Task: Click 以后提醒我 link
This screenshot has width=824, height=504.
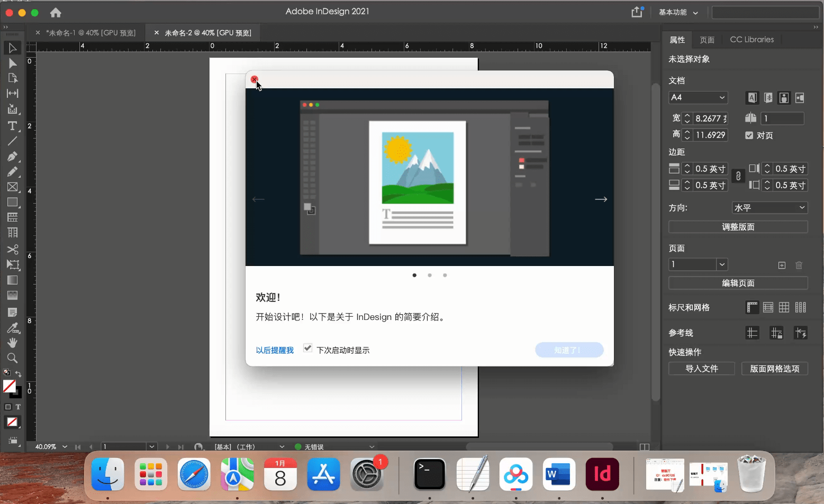Action: pyautogui.click(x=275, y=350)
